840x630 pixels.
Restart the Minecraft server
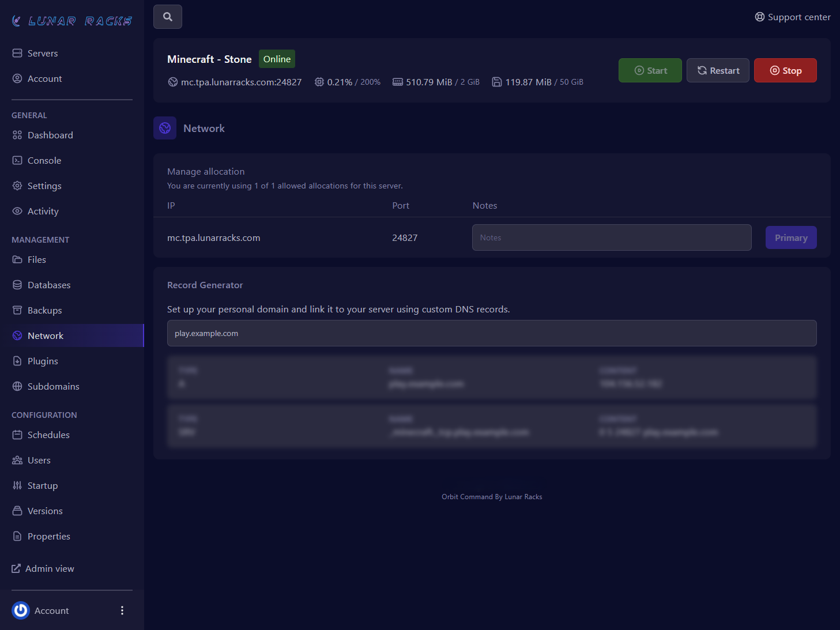click(x=718, y=70)
